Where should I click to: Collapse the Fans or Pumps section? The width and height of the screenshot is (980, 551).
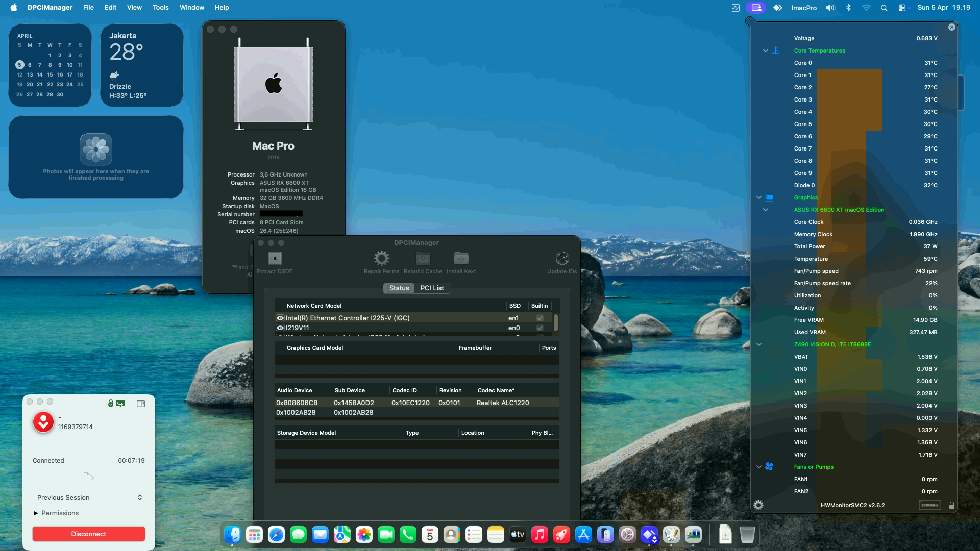[x=759, y=467]
